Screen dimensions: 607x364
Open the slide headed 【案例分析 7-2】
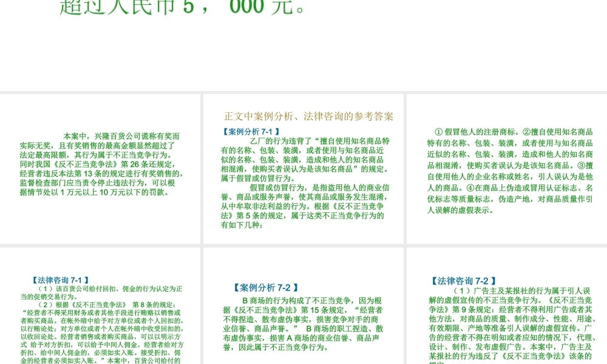coord(303,306)
